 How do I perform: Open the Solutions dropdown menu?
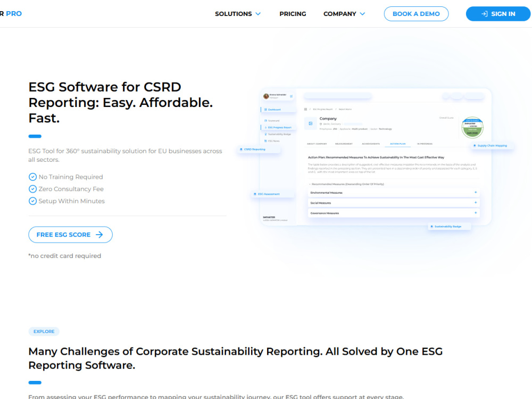(237, 14)
